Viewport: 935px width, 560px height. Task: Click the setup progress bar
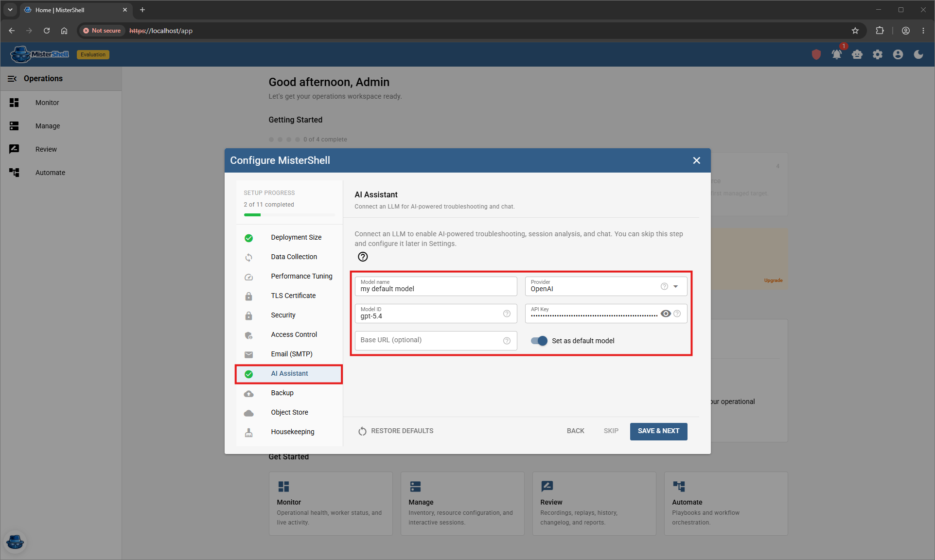pos(289,214)
